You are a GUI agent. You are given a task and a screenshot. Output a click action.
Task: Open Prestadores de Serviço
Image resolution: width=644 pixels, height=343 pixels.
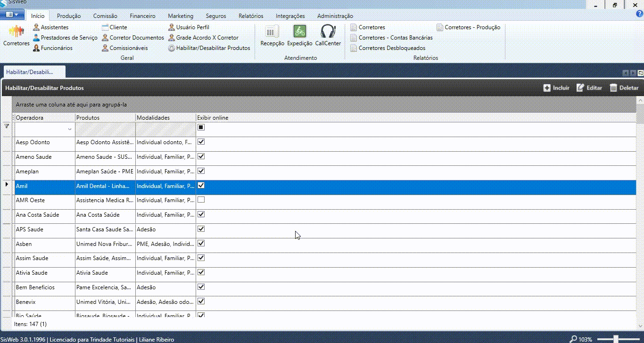(65, 38)
